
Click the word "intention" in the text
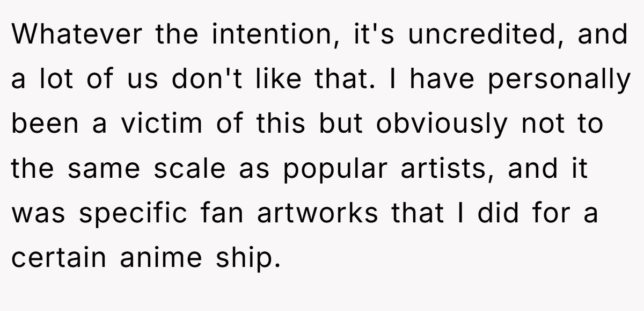(270, 35)
